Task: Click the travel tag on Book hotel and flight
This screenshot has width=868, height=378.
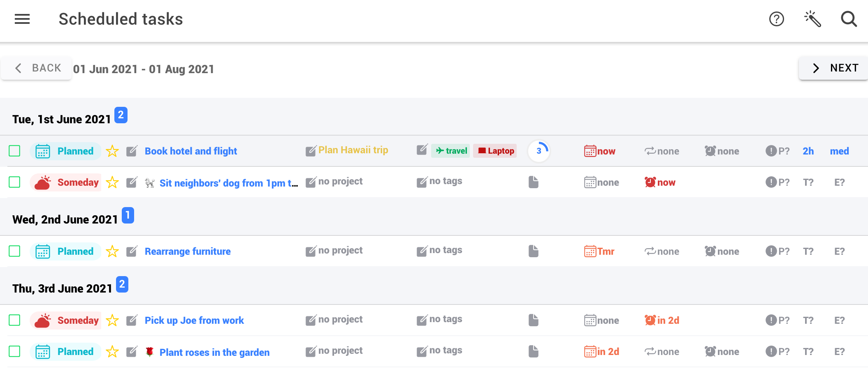Action: [x=450, y=151]
